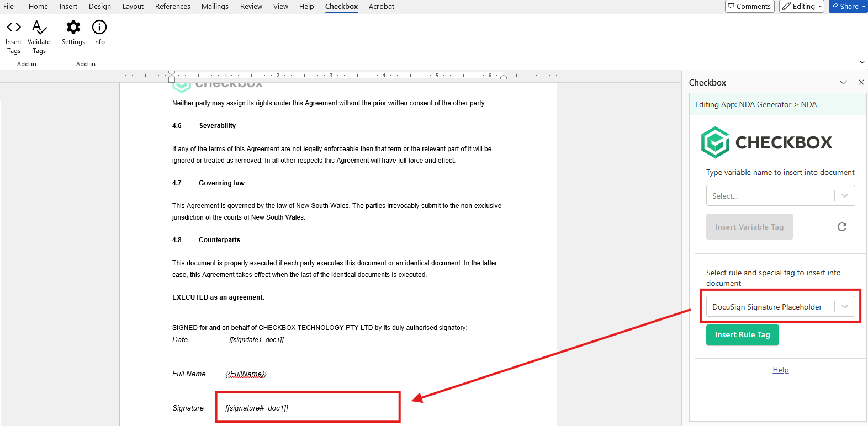Open the Editing mode dropdown
The image size is (868, 426).
[x=802, y=6]
